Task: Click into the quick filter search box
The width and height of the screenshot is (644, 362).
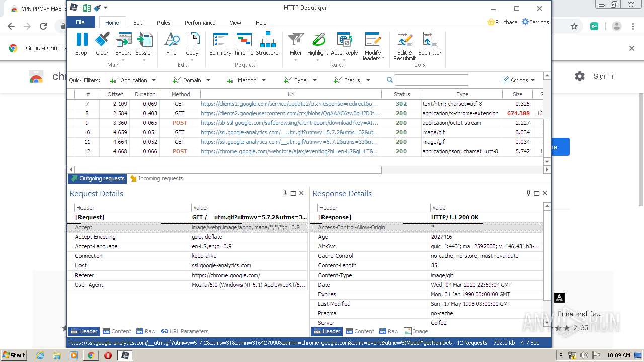Action: (432, 80)
